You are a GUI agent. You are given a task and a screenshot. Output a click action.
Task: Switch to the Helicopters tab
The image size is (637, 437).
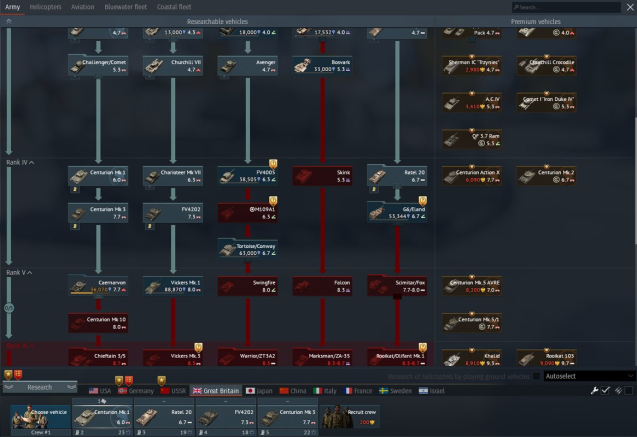coord(45,7)
